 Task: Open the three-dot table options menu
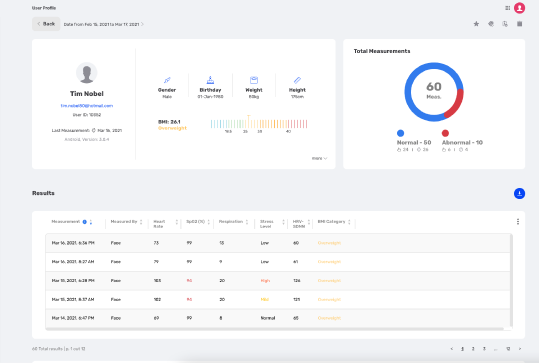[518, 222]
